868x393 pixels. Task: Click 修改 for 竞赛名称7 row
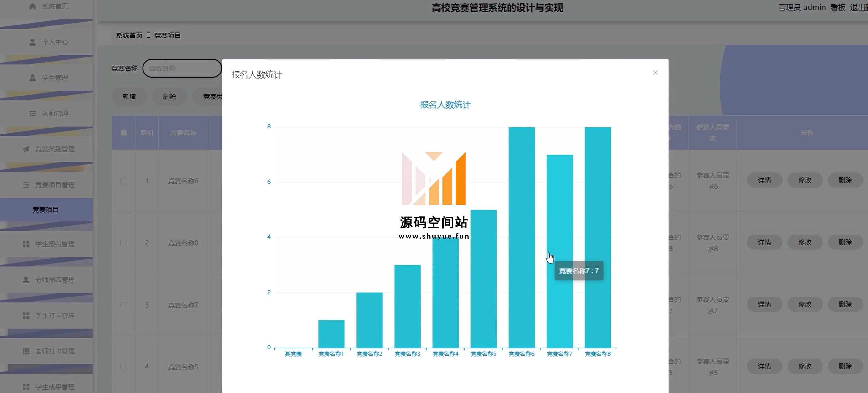click(x=805, y=305)
